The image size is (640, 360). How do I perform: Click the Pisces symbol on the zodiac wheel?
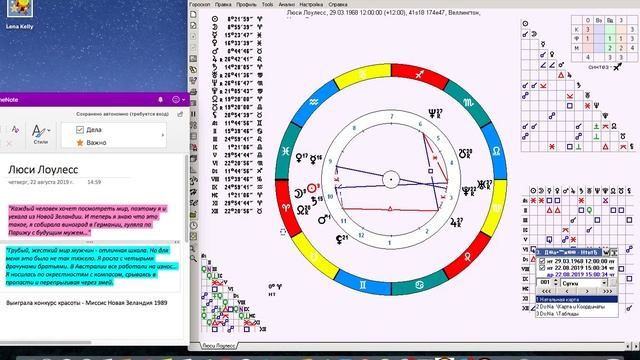click(285, 151)
